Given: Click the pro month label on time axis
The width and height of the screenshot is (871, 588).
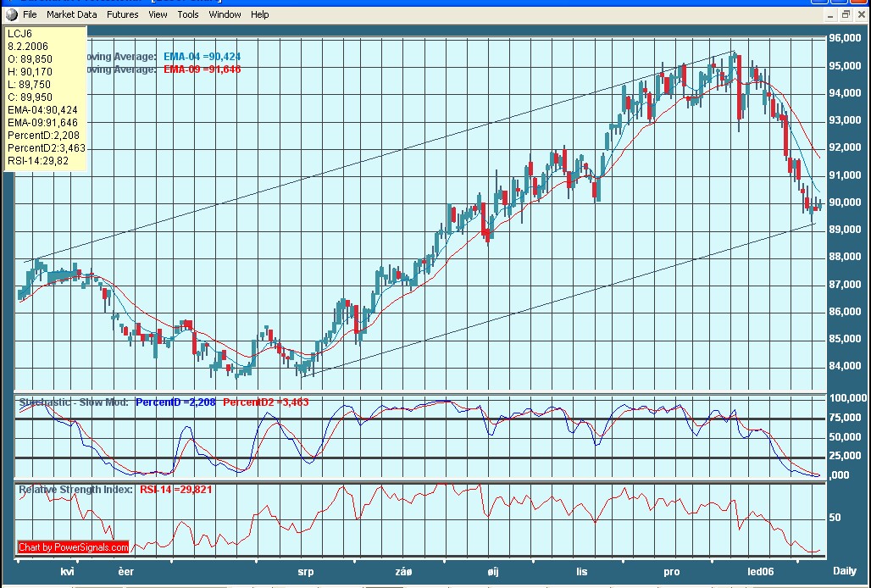Looking at the screenshot, I should point(672,572).
